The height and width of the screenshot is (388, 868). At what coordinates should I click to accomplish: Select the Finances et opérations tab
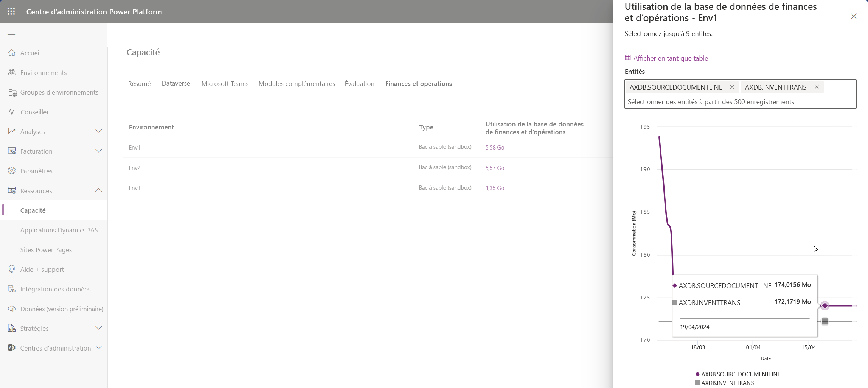[x=418, y=84]
